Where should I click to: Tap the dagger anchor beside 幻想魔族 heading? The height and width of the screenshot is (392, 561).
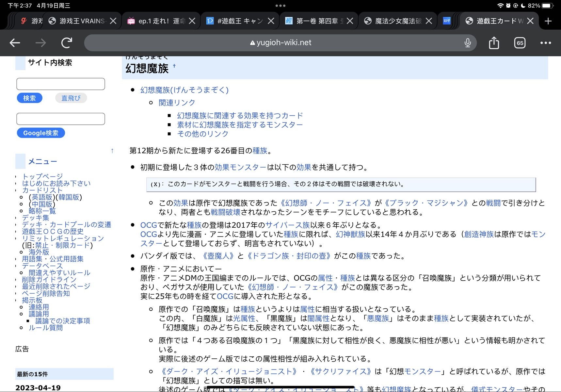[174, 66]
